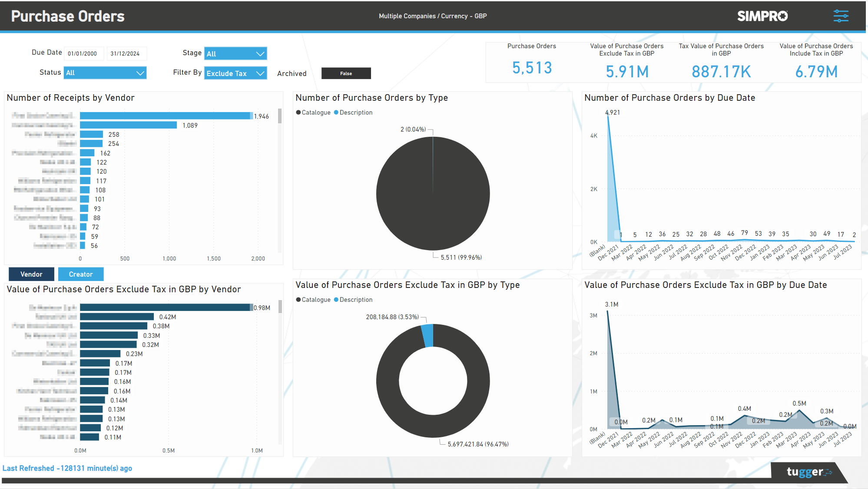This screenshot has width=868, height=489.
Task: Click the 887.17K Tax Value card
Action: click(x=721, y=69)
